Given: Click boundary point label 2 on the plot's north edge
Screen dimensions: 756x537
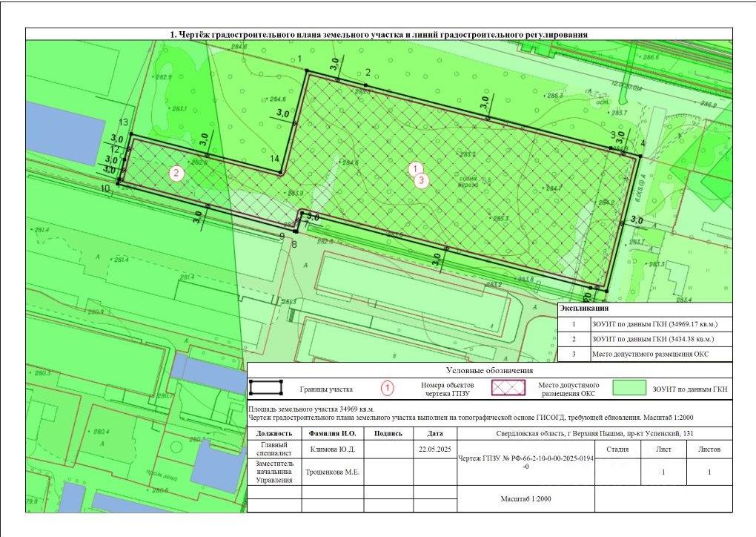Looking at the screenshot, I should pyautogui.click(x=368, y=73).
